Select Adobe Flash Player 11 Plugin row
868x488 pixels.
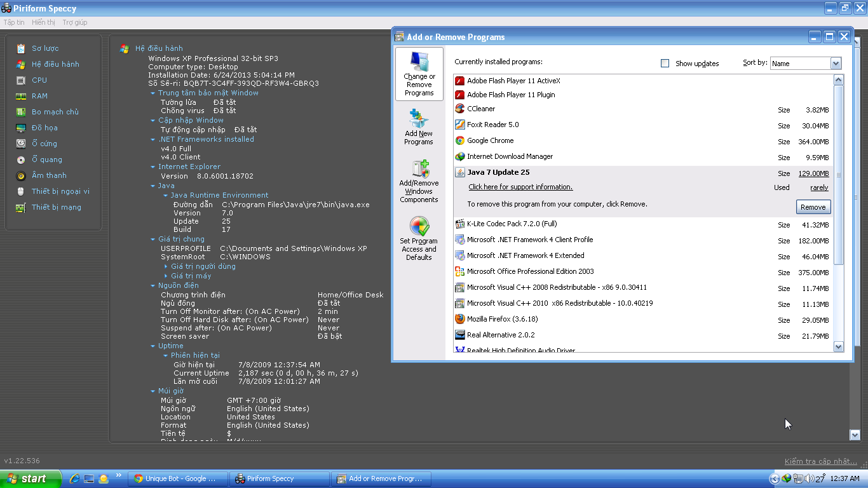tap(643, 95)
